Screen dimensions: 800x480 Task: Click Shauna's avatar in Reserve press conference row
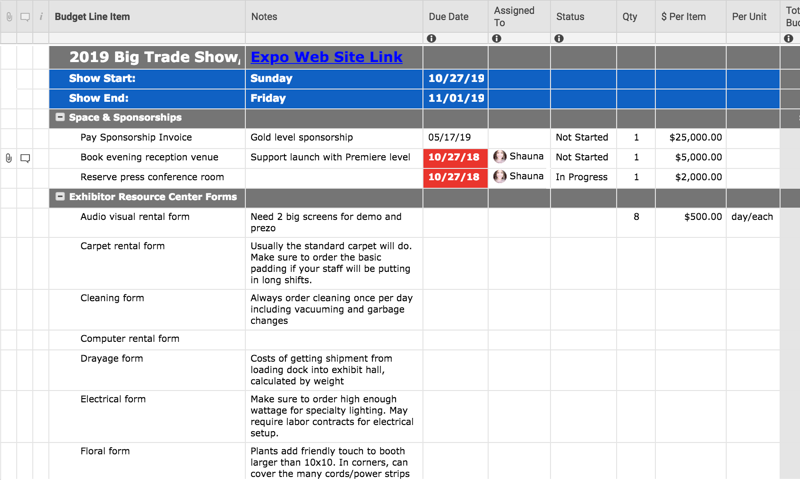point(500,176)
